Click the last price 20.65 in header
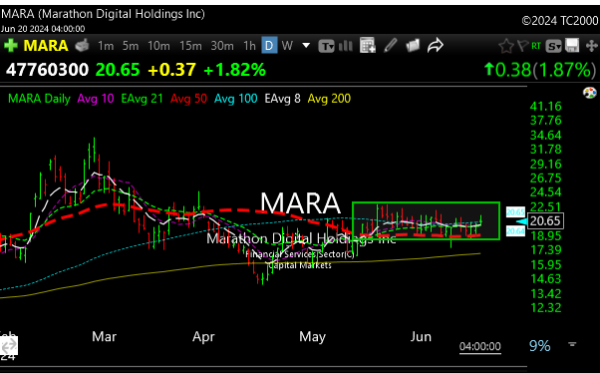600x373 pixels. click(117, 70)
